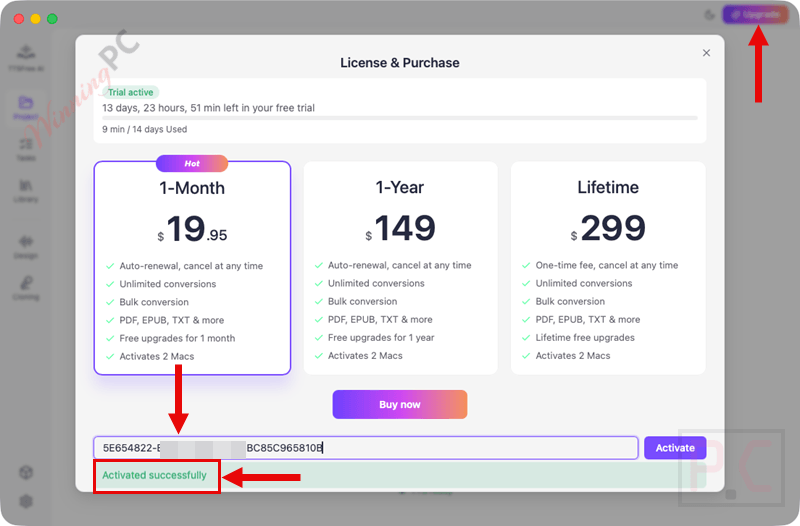Open the Project section in the sidebar
Screen dimensions: 800x526
pos(26,108)
